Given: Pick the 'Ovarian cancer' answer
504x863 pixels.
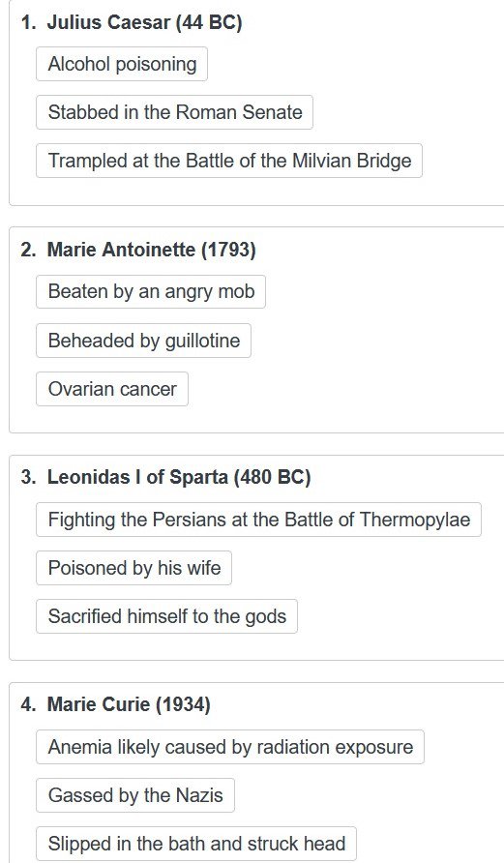Looking at the screenshot, I should (112, 389).
